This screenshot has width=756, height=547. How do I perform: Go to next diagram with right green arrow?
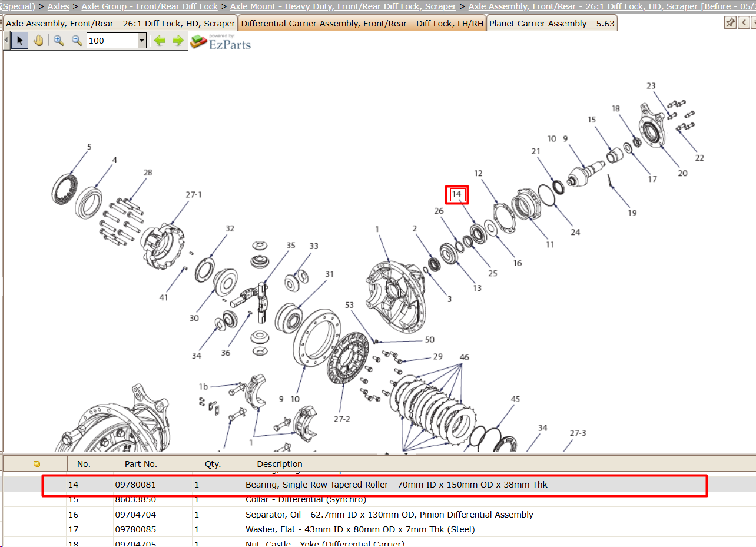(x=178, y=41)
